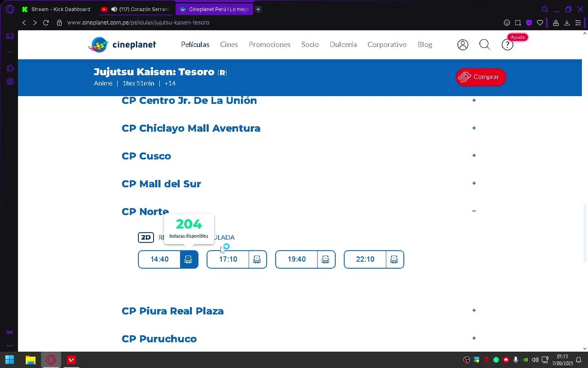Image resolution: width=588 pixels, height=368 pixels.
Task: Open the Cineplanet search magnifier
Action: (485, 44)
